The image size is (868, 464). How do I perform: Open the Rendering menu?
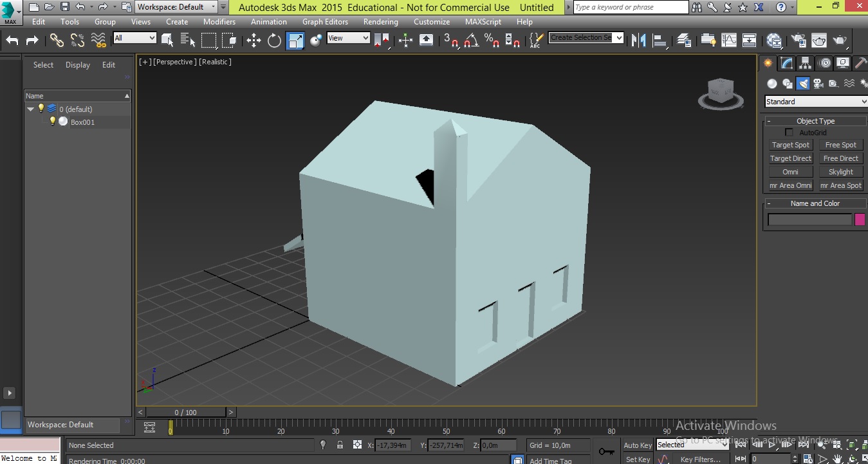[x=380, y=21]
